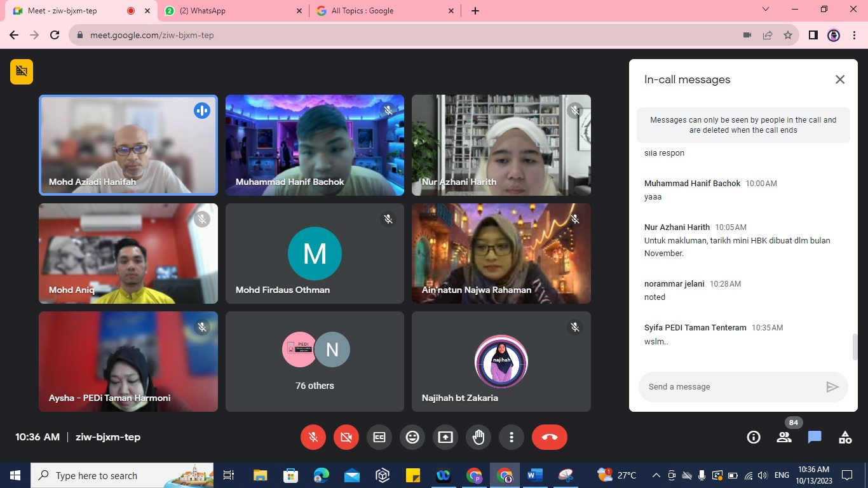Open the Windows Start menu

point(15,475)
